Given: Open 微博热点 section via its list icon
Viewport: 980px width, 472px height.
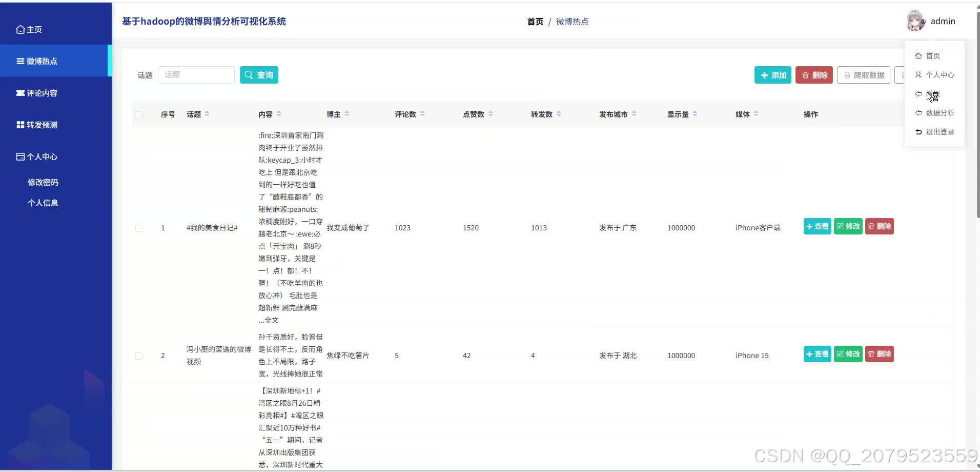Looking at the screenshot, I should (x=19, y=61).
